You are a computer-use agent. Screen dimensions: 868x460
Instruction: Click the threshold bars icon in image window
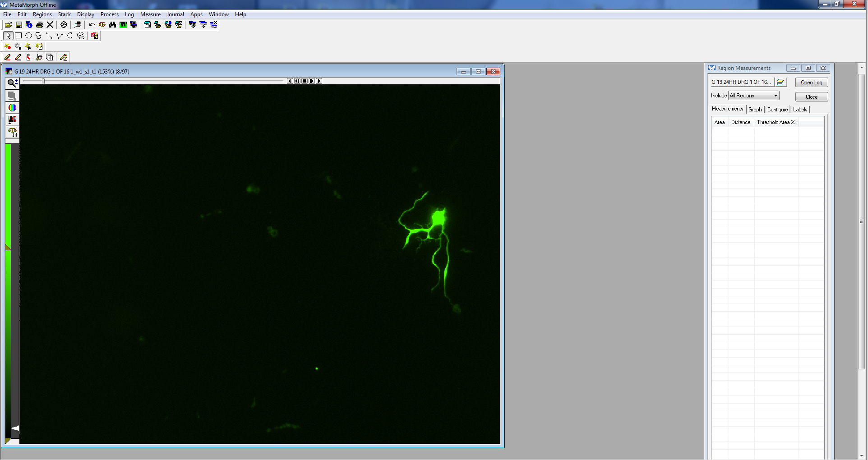(x=12, y=120)
